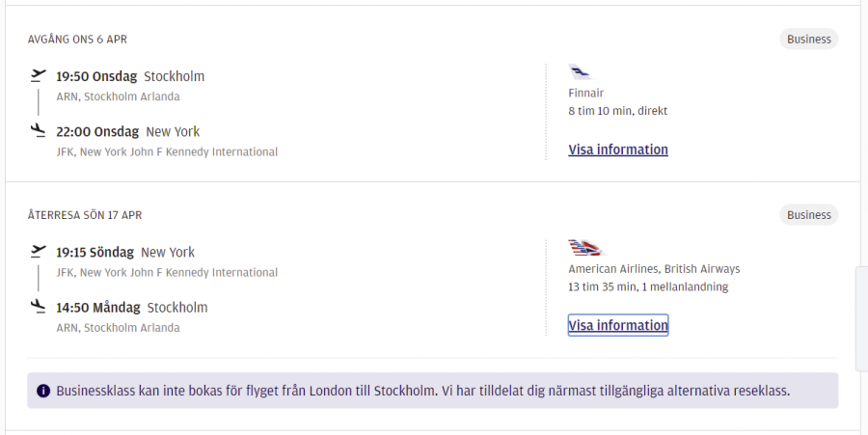Click the outbound landing plane icon
The image size is (868, 435).
click(39, 129)
